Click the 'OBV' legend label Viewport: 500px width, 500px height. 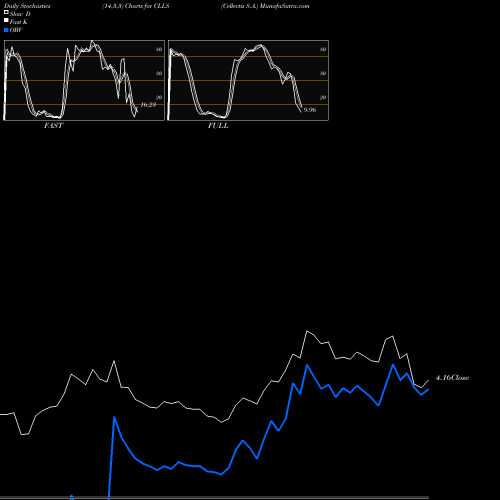16,30
